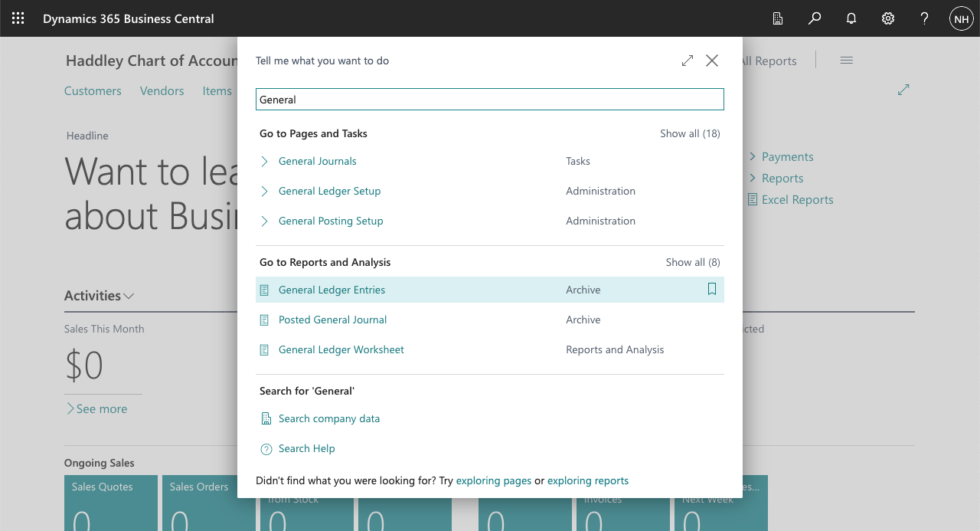This screenshot has width=980, height=531.
Task: Open the General Journals page
Action: [318, 161]
